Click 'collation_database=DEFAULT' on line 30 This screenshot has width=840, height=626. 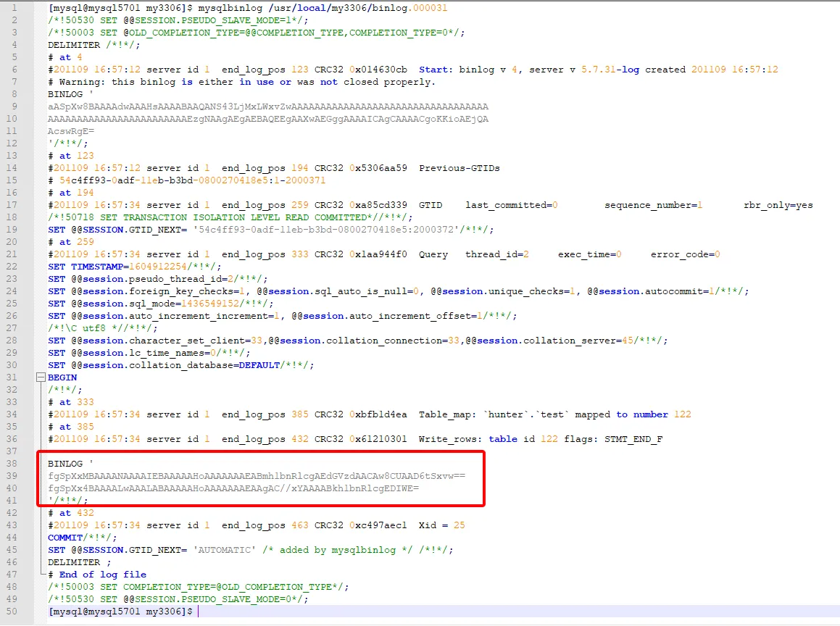coord(204,365)
